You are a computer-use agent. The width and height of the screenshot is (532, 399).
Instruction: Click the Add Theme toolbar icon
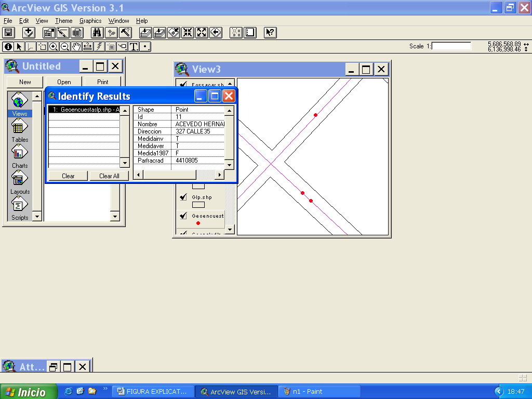(x=29, y=33)
